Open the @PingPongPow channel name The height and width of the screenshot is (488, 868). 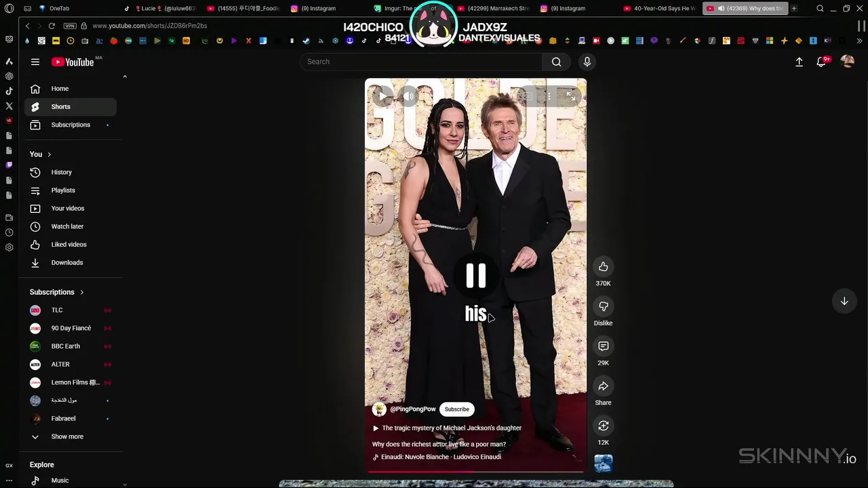point(412,409)
